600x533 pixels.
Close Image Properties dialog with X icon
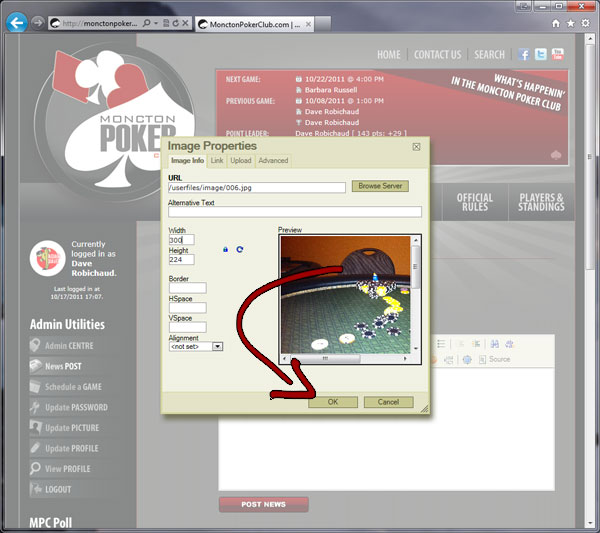(x=416, y=147)
